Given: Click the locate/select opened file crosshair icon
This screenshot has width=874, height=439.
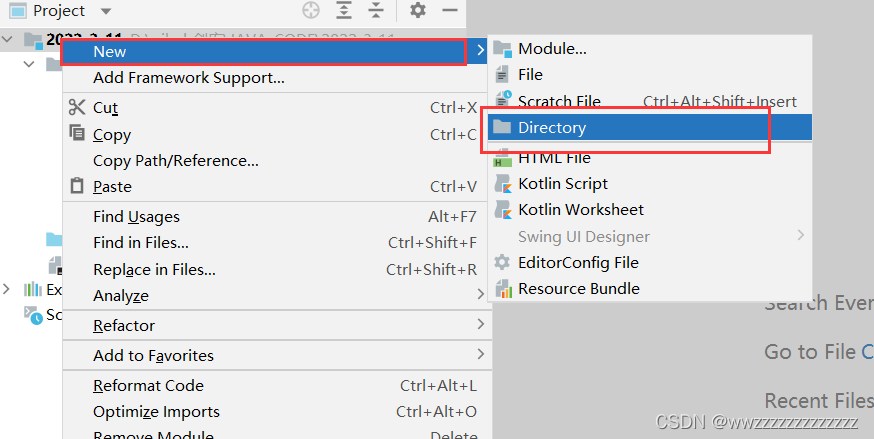Looking at the screenshot, I should click(x=310, y=11).
